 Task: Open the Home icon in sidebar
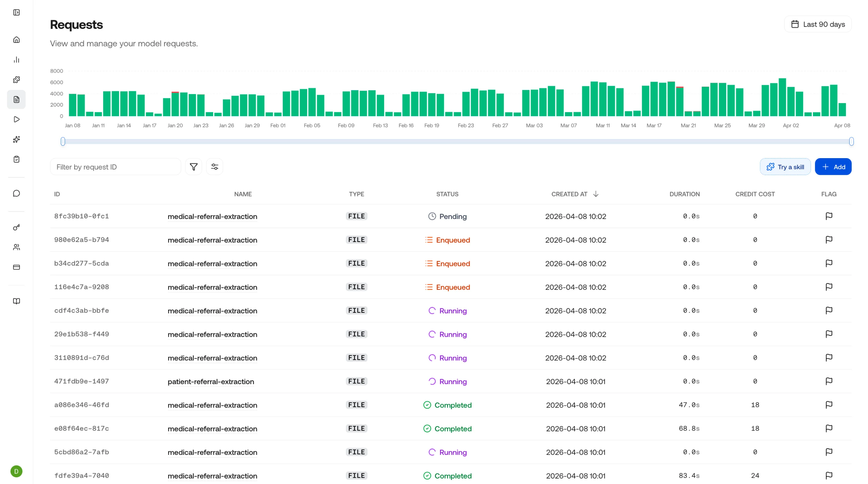pyautogui.click(x=16, y=40)
